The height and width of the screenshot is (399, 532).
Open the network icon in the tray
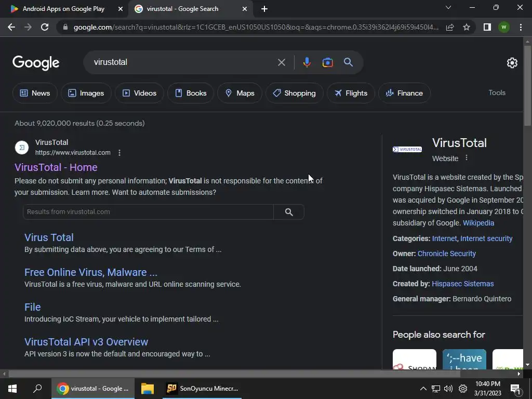tap(436, 389)
